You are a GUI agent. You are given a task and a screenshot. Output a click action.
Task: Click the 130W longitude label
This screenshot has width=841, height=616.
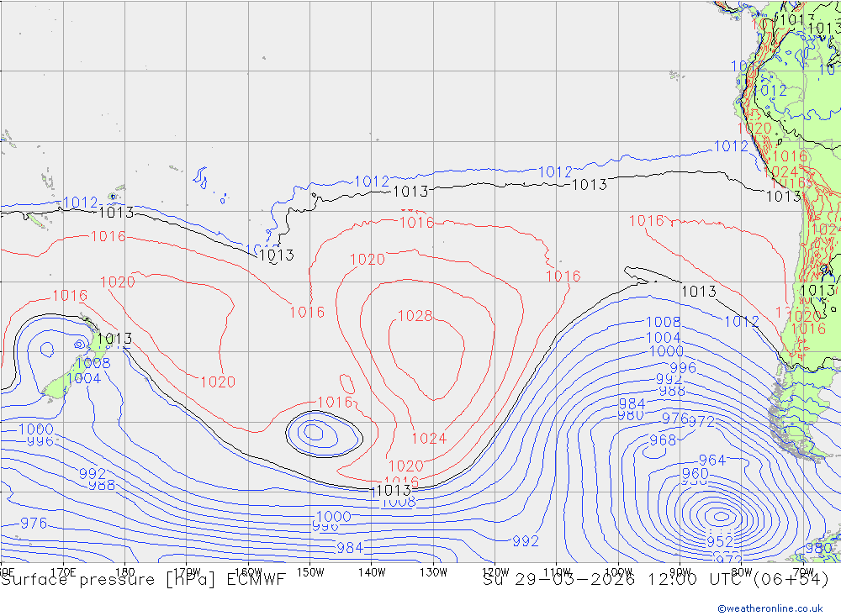[433, 572]
